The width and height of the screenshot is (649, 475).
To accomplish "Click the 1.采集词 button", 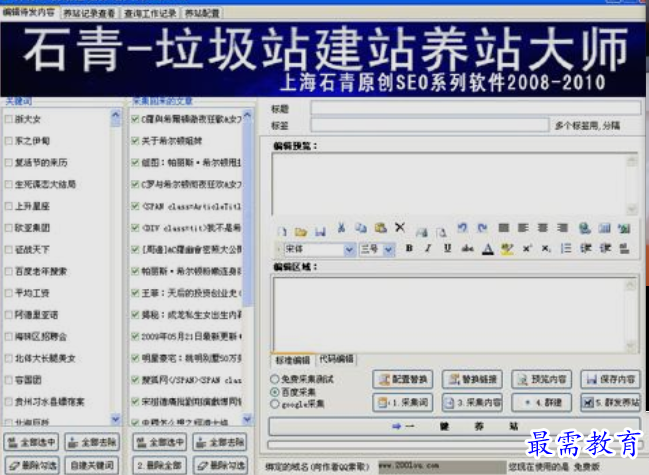I will pyautogui.click(x=403, y=403).
